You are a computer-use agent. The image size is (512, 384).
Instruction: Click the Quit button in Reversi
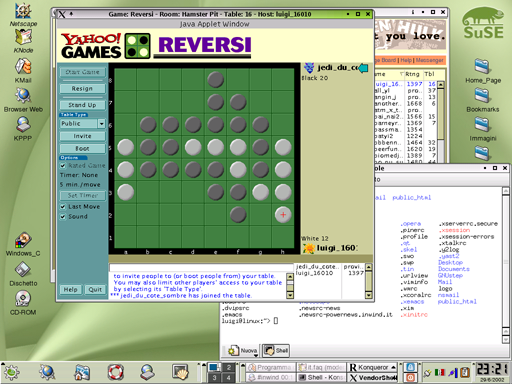[x=95, y=290]
